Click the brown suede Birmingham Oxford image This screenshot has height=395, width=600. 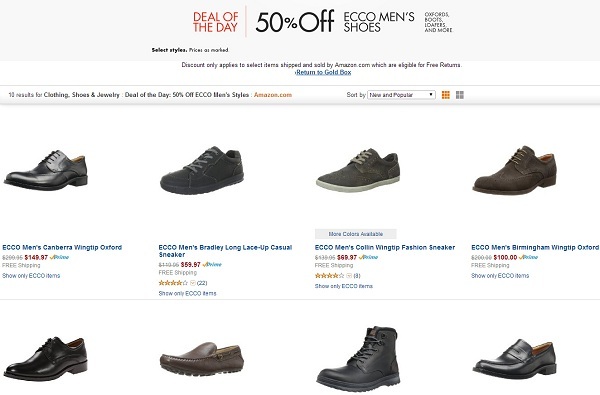(514, 170)
